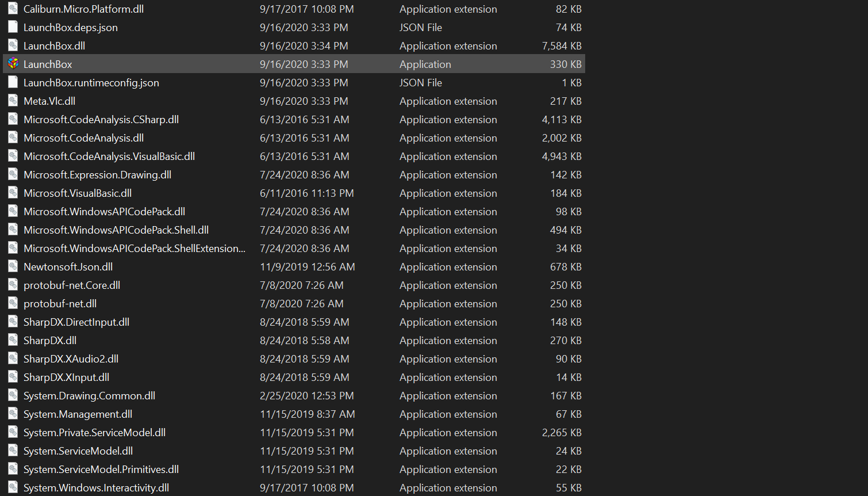Select file name Microsoft.CodeAnalysis.CSharp.dll
Image resolution: width=868 pixels, height=496 pixels.
(101, 120)
